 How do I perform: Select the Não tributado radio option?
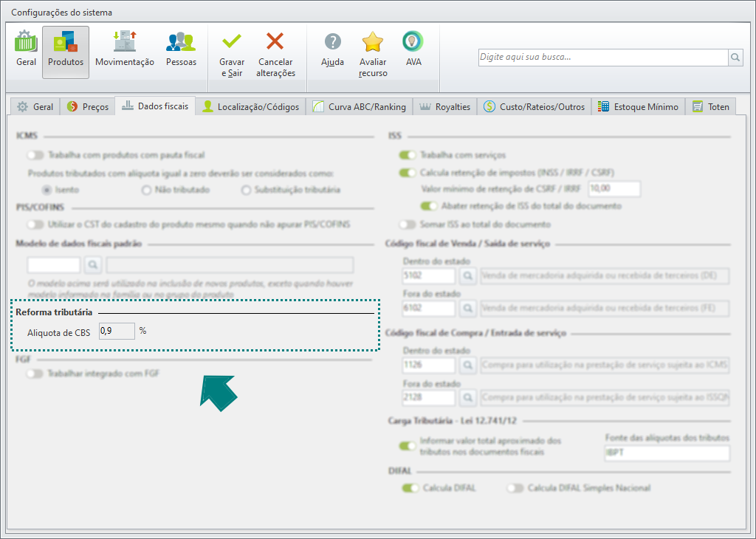(x=147, y=190)
